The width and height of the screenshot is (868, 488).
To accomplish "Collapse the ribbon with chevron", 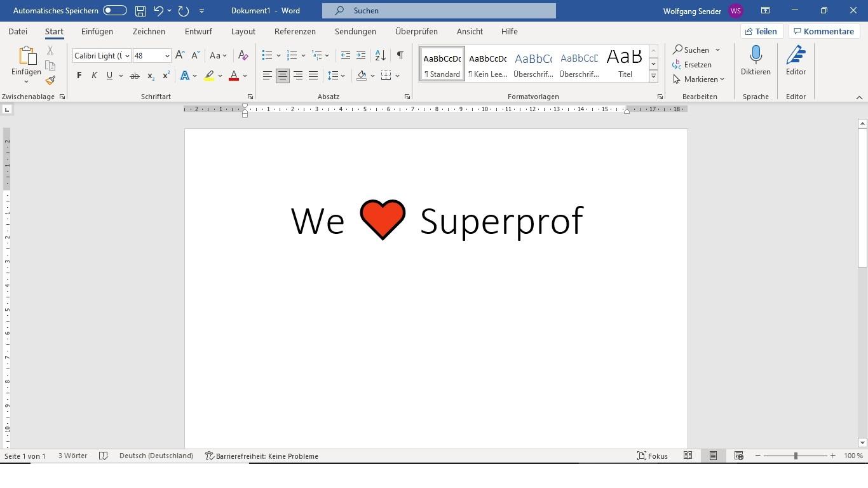I will click(x=859, y=97).
